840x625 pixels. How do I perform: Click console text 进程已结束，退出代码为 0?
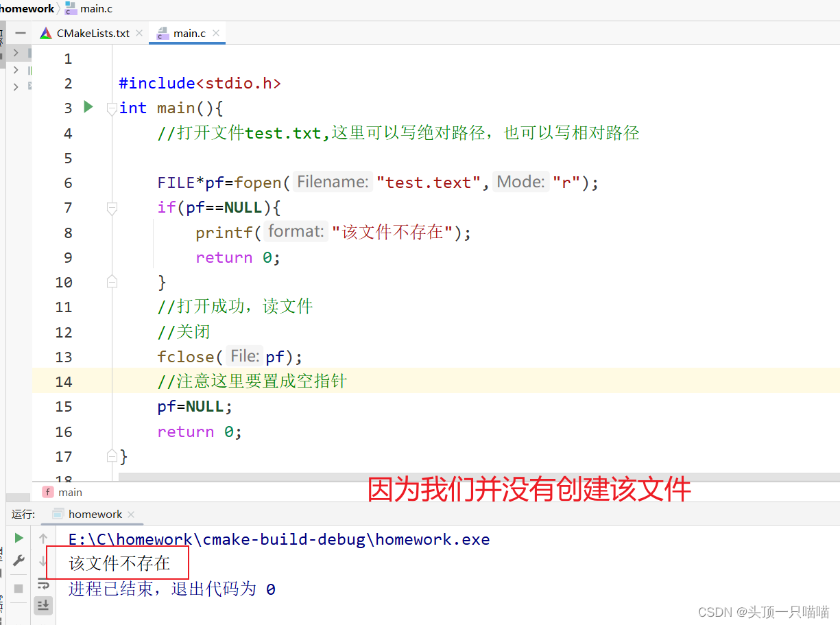coord(171,589)
